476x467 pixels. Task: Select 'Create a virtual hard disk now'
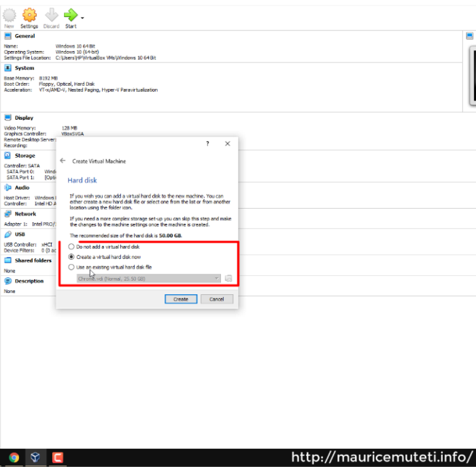point(105,257)
